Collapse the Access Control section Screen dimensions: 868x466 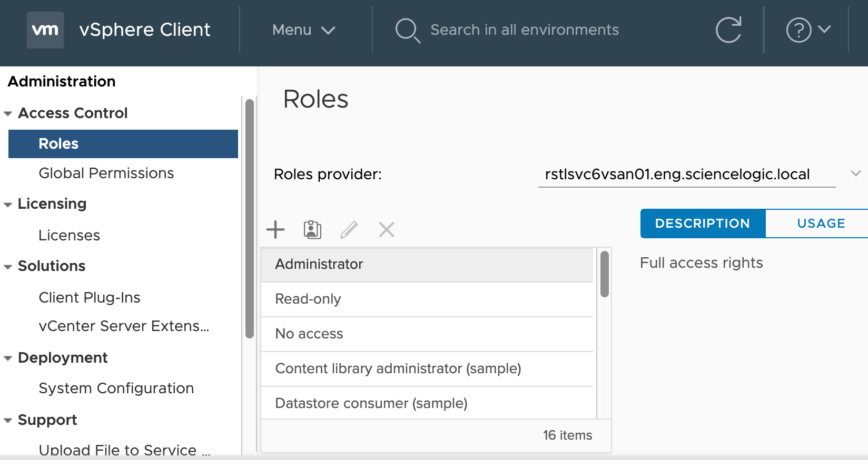click(8, 114)
